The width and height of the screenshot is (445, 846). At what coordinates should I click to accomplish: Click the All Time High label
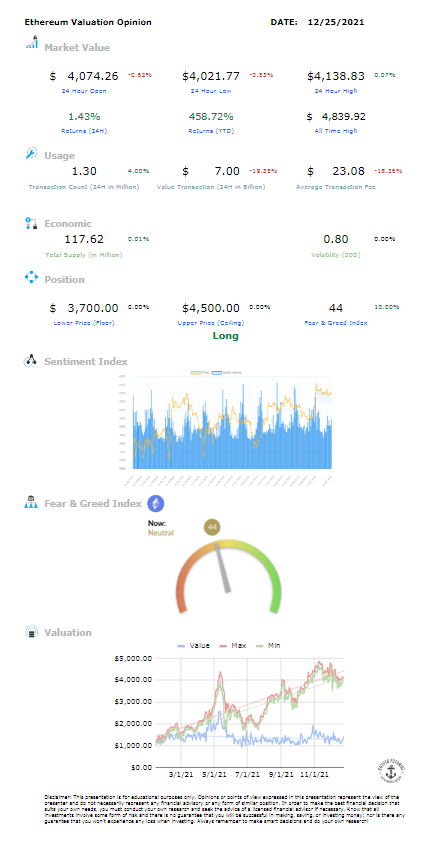[x=335, y=131]
